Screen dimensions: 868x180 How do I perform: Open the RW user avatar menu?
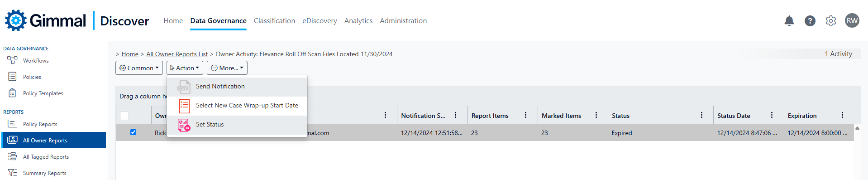pos(852,21)
